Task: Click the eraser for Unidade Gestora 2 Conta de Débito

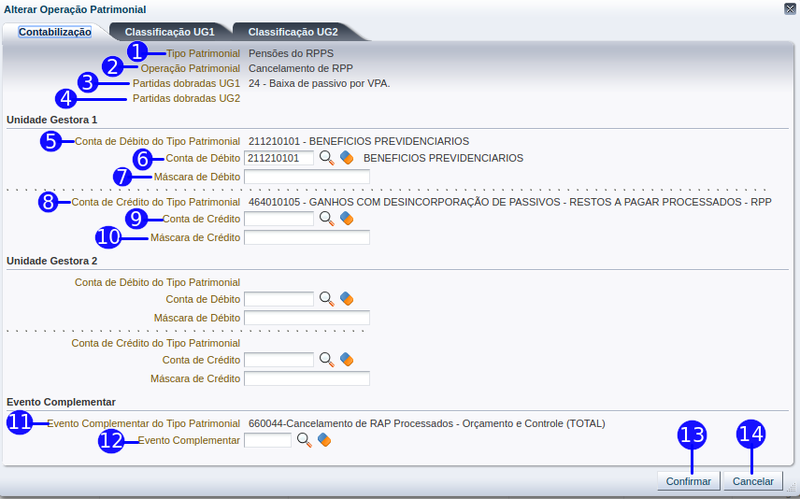Action: click(x=347, y=298)
